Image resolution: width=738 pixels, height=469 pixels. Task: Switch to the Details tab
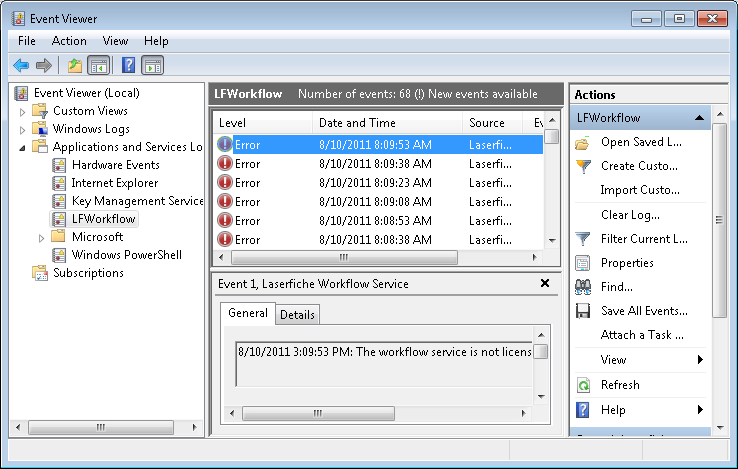pos(297,315)
